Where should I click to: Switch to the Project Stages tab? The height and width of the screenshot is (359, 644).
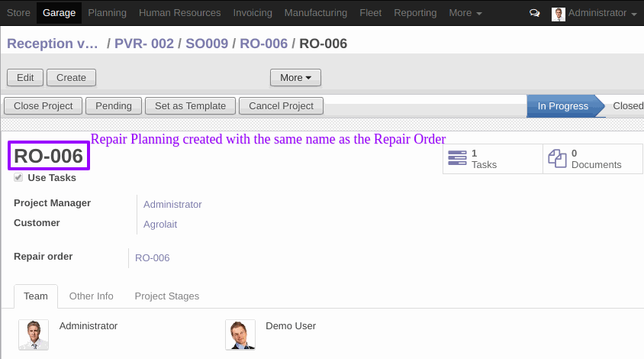[167, 296]
